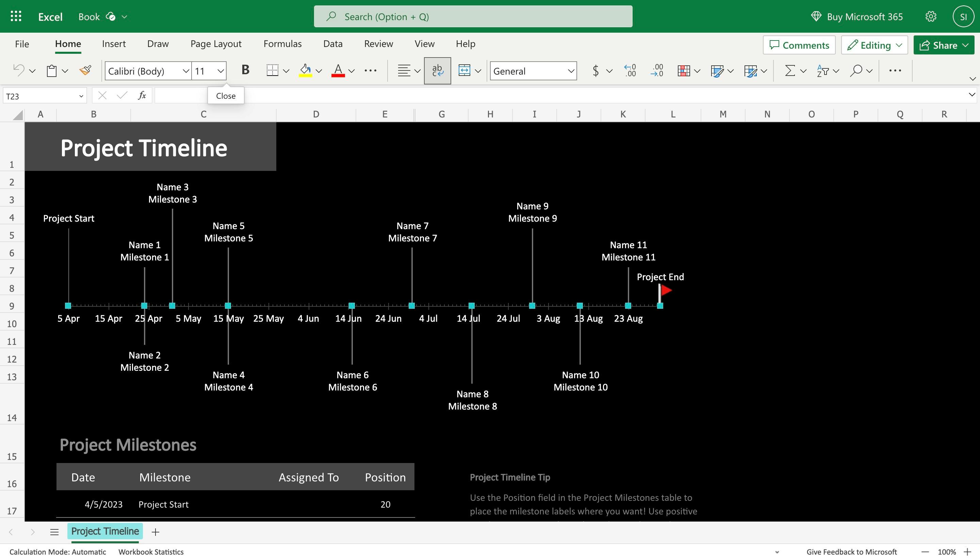Open the General number format dropdown
This screenshot has height=559, width=980.
571,71
